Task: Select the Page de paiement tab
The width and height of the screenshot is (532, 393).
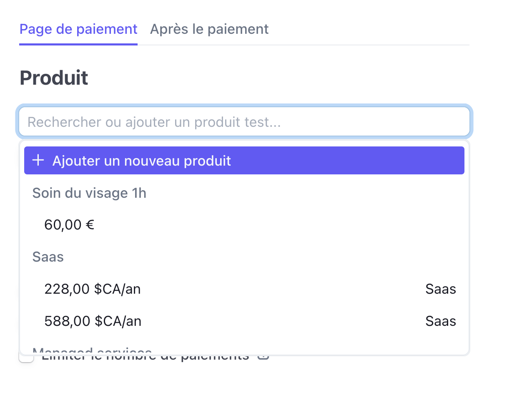Action: (78, 29)
